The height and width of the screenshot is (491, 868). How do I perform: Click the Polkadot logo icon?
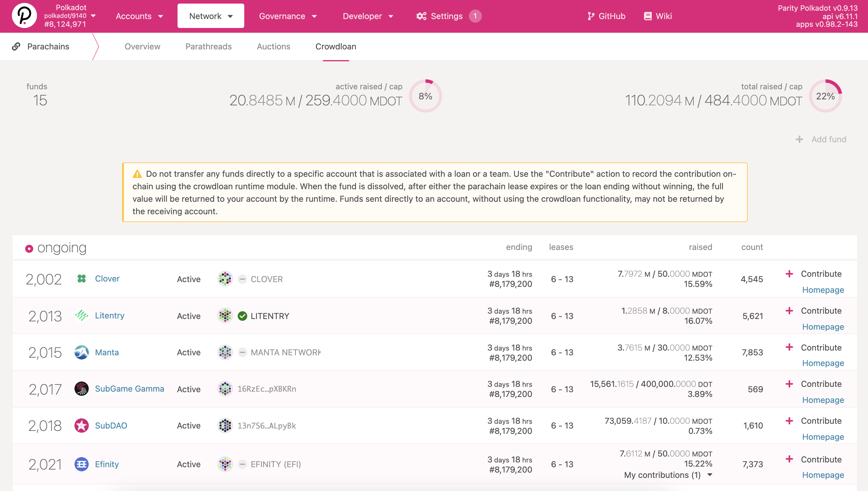[x=25, y=15]
